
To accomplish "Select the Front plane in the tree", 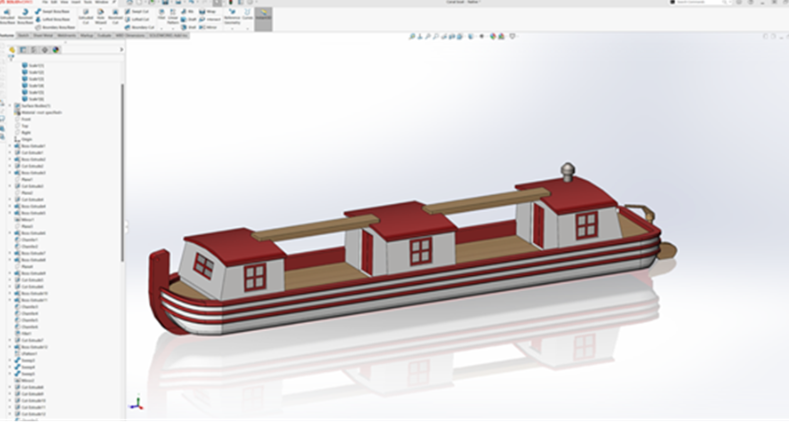I will point(26,119).
